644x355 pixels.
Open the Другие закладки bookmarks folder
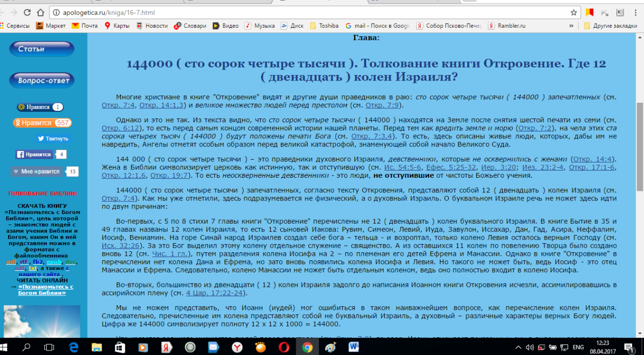coord(610,26)
